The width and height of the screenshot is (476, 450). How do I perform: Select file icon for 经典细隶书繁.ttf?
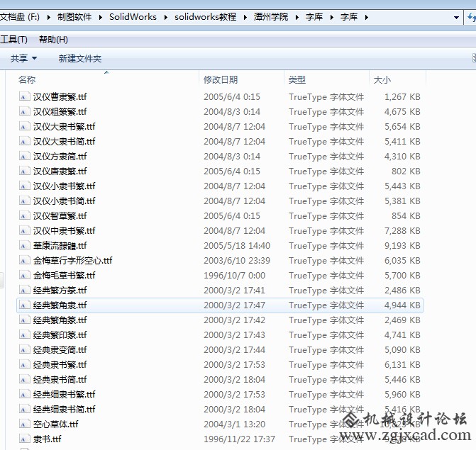(x=25, y=394)
